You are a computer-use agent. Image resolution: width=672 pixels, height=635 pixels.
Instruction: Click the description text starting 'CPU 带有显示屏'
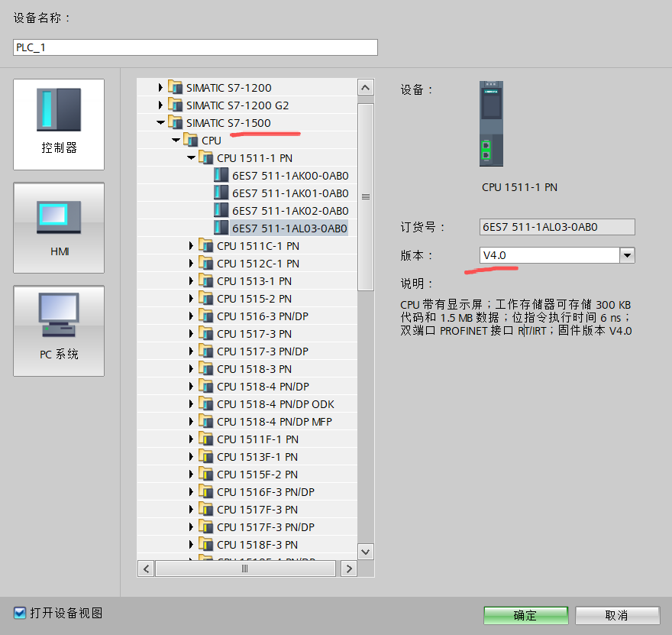pyautogui.click(x=516, y=318)
